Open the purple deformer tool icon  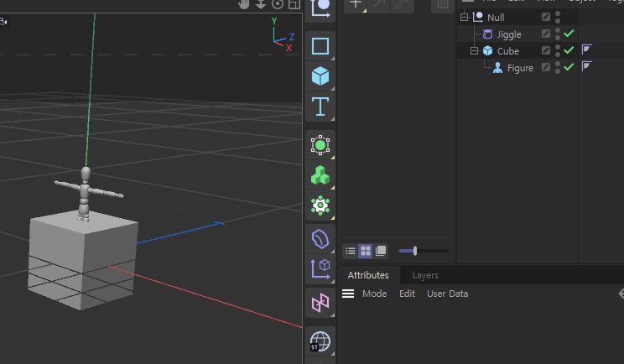pyautogui.click(x=320, y=239)
